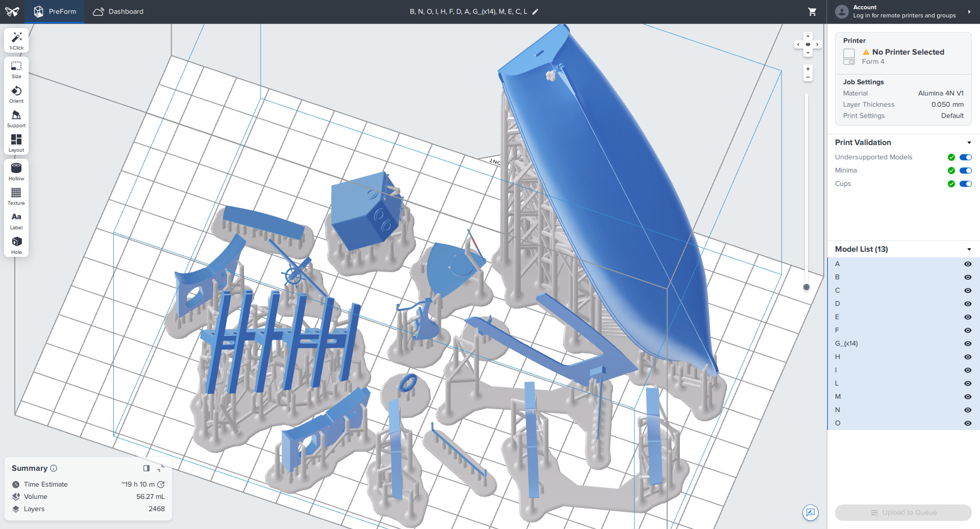Change Print Settings Default value

[x=952, y=115]
